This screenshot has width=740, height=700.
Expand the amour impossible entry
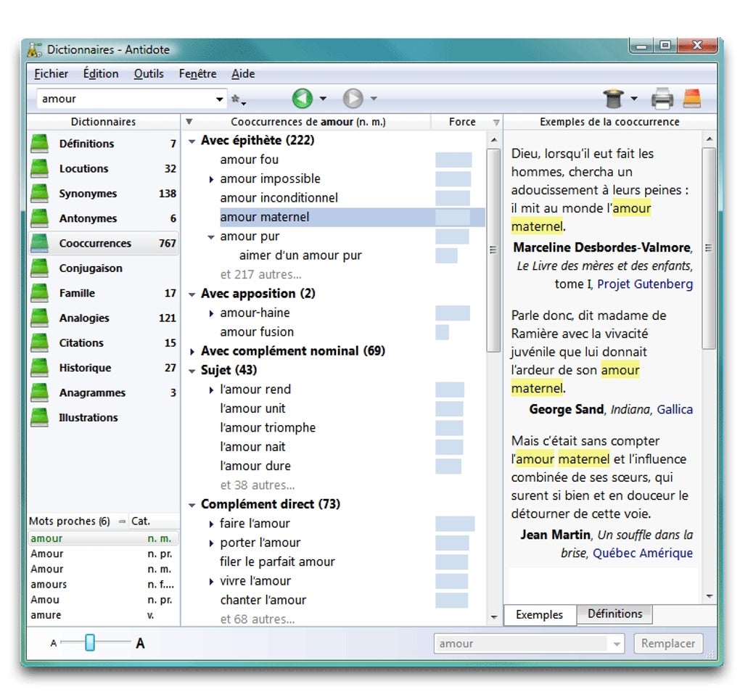pos(211,179)
